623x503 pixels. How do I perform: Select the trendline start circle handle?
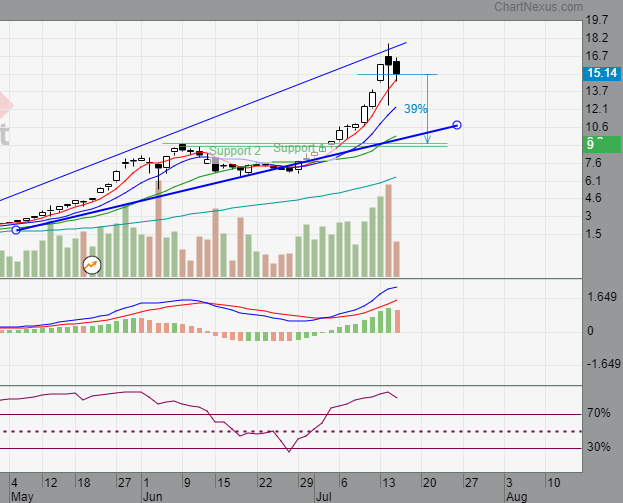(x=16, y=230)
